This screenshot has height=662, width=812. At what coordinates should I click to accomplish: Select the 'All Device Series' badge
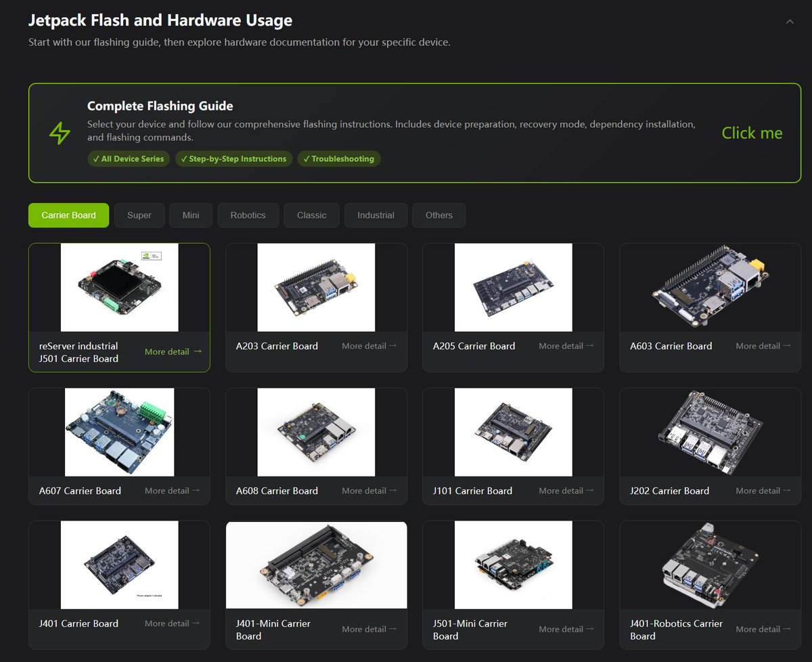click(x=129, y=159)
